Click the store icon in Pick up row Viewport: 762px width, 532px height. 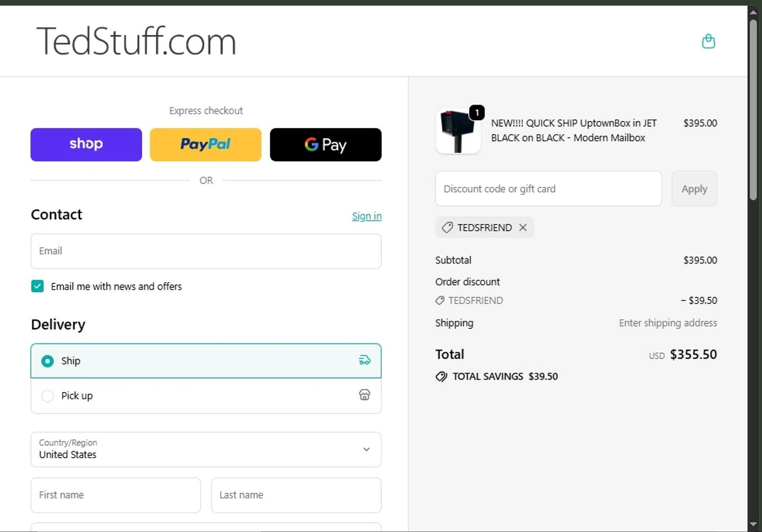365,395
